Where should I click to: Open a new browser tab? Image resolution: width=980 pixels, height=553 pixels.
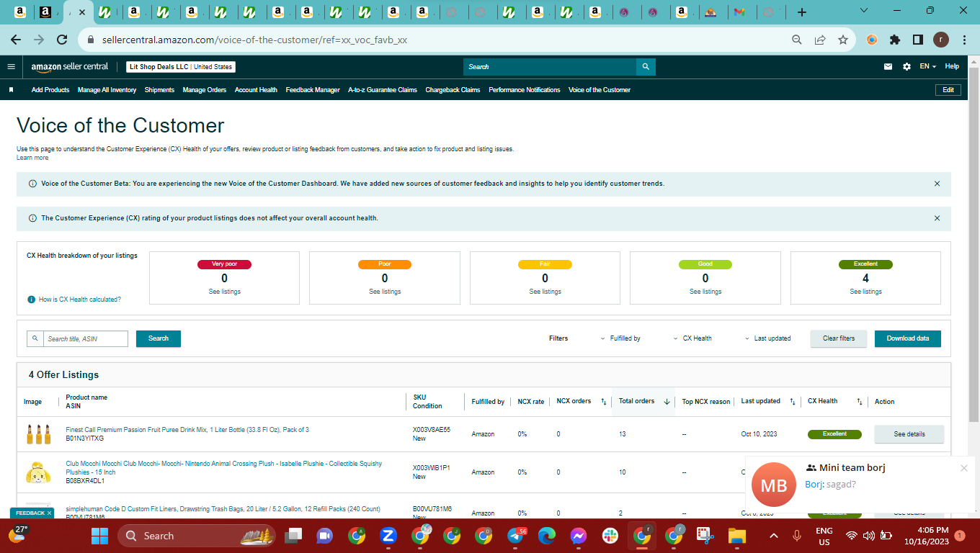pyautogui.click(x=802, y=12)
